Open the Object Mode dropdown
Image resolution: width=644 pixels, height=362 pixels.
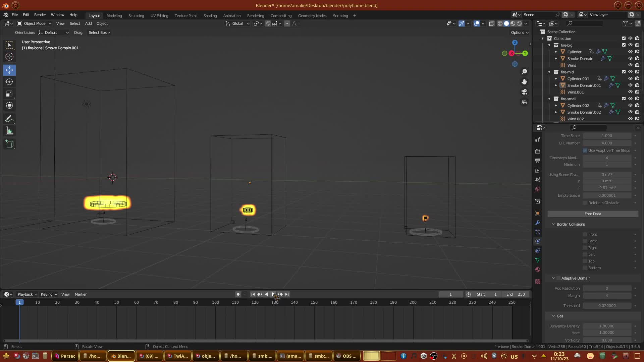point(34,23)
